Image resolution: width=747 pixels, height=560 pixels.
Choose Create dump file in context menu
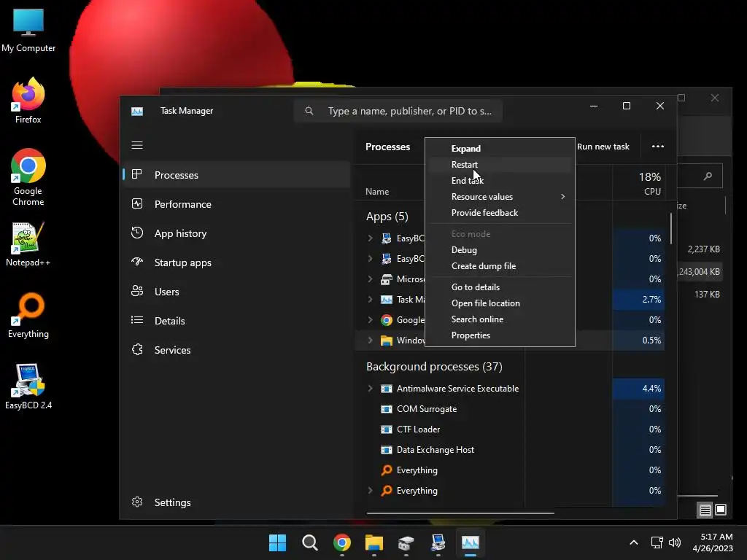click(x=500, y=266)
